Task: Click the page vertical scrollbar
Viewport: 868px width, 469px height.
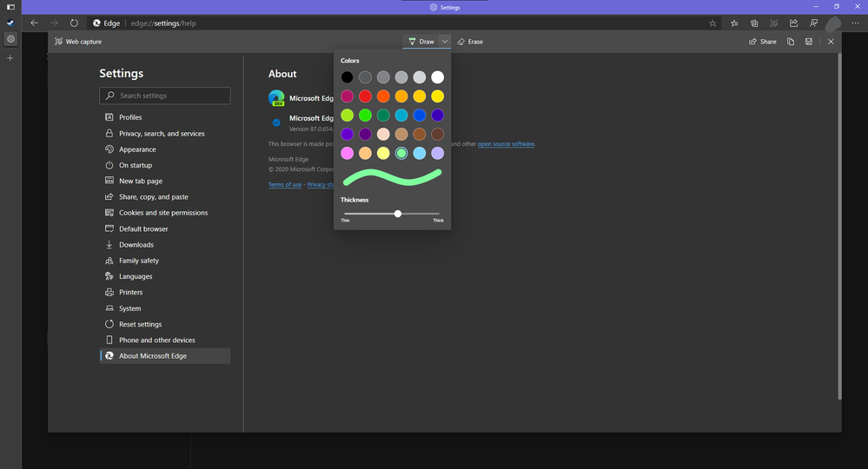Action: [839, 226]
